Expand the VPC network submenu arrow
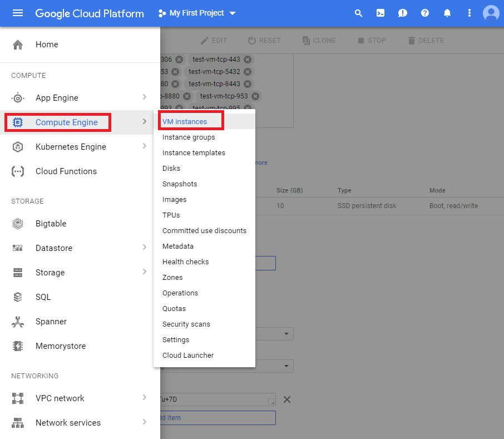Screen dimensions: 504x439 coord(145,398)
